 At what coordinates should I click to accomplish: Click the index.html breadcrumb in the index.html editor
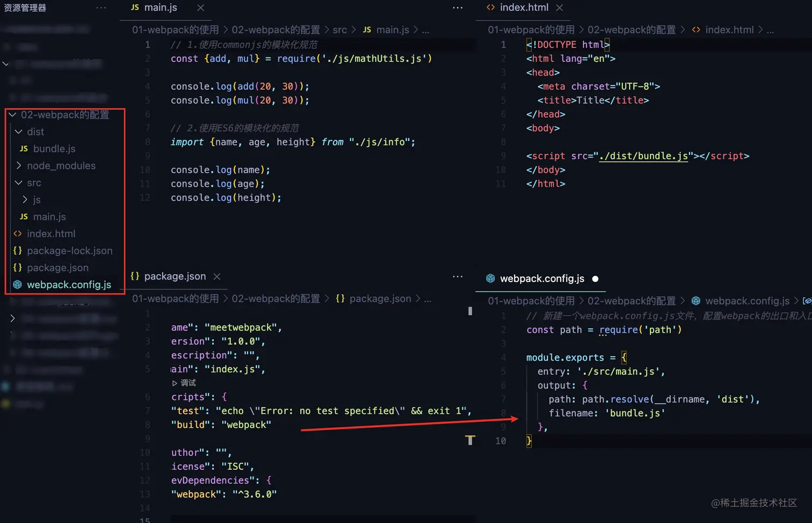(723, 30)
